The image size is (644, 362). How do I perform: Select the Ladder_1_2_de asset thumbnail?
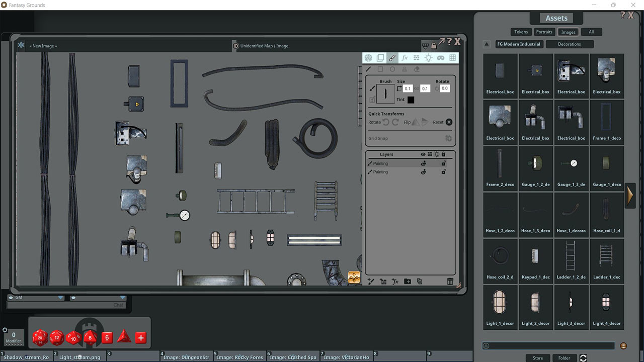click(x=571, y=260)
